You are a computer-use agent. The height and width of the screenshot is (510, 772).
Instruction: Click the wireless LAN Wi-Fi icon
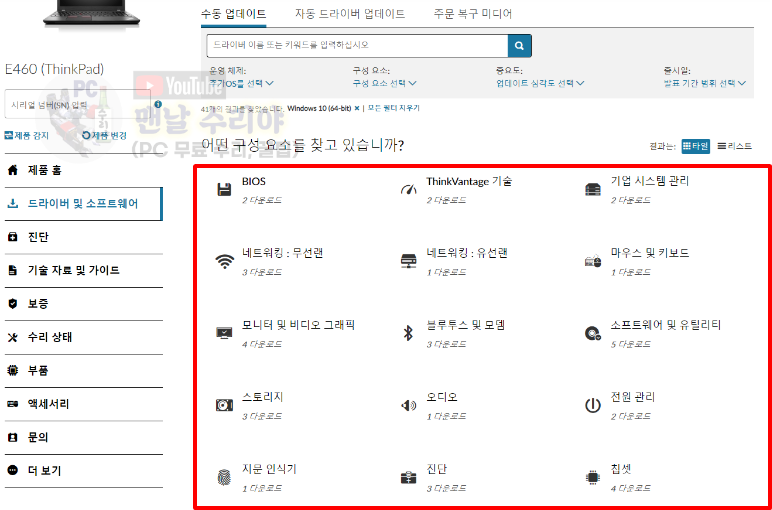coord(225,261)
